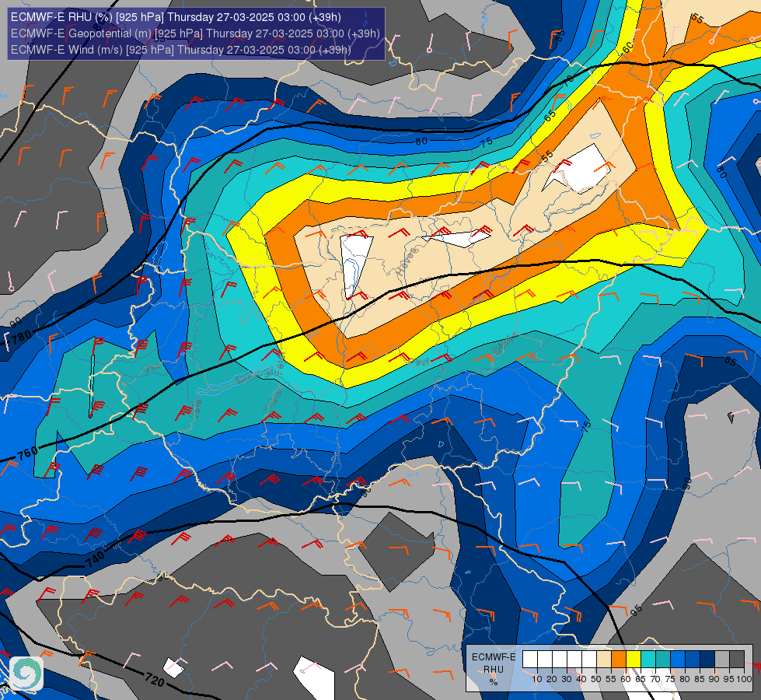Click the legend tick value 20
This screenshot has width=761, height=700.
[552, 679]
